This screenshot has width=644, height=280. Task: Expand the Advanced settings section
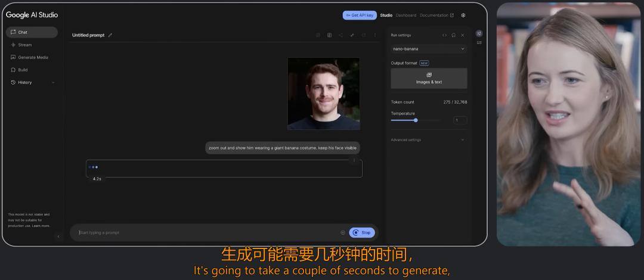[428, 140]
